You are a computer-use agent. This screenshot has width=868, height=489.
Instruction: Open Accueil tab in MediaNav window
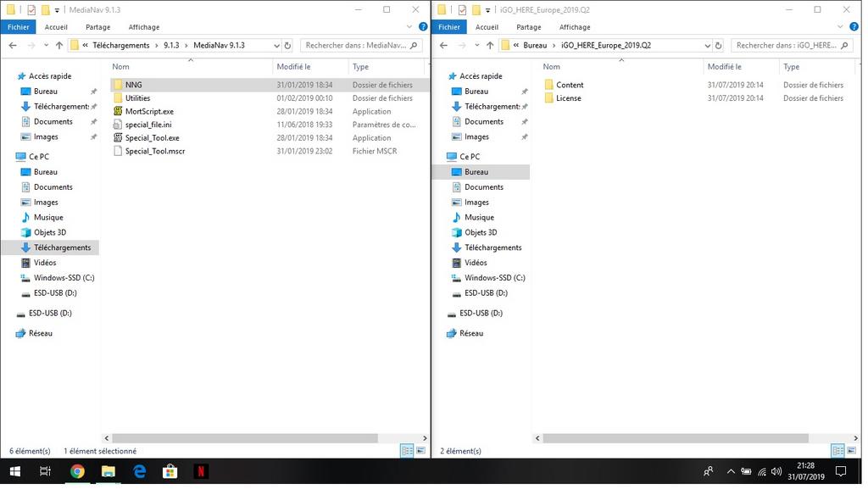click(x=56, y=26)
